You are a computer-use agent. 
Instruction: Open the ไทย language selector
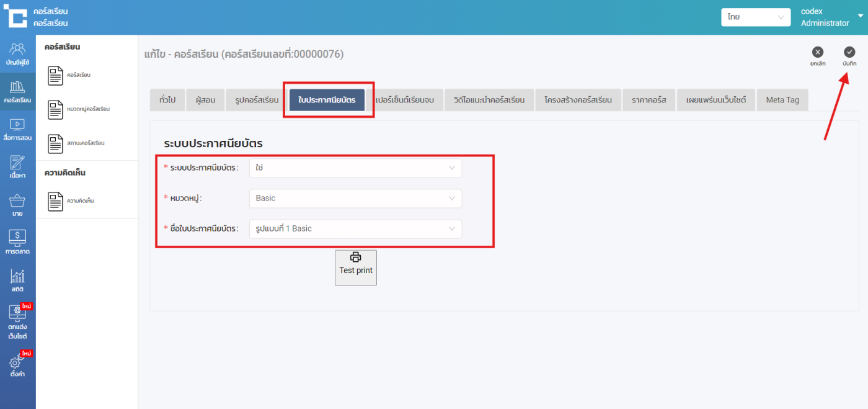click(755, 17)
